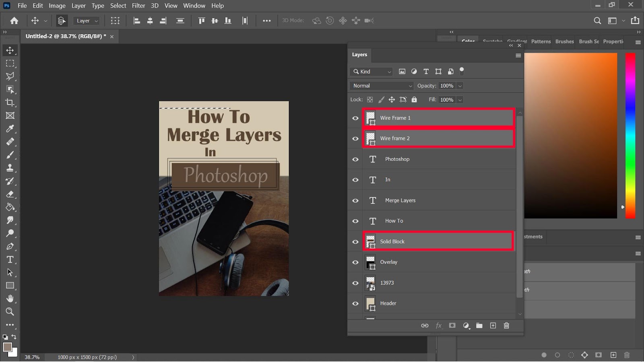The width and height of the screenshot is (644, 362).
Task: Click the delete layer trash icon
Action: pos(506,326)
